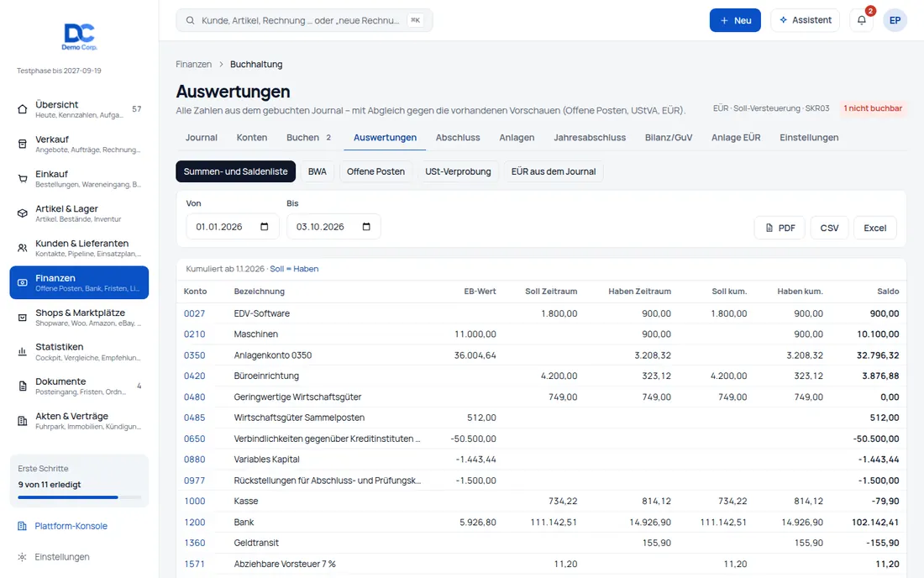924x578 pixels.
Task: Open the Anlagen tab
Action: 517,137
